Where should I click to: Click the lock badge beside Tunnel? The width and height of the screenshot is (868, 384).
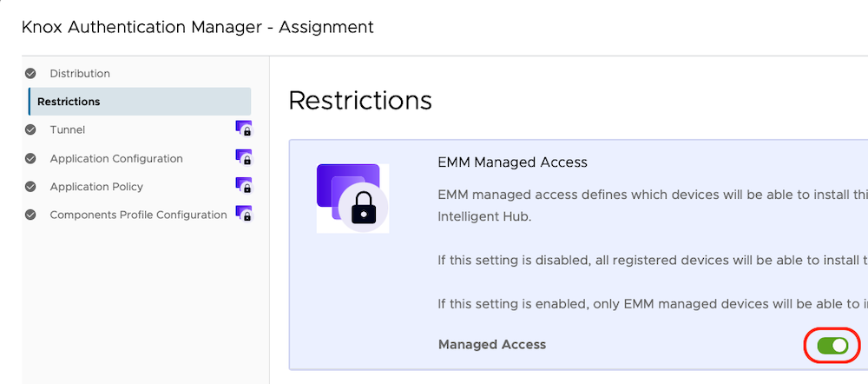[x=244, y=129]
